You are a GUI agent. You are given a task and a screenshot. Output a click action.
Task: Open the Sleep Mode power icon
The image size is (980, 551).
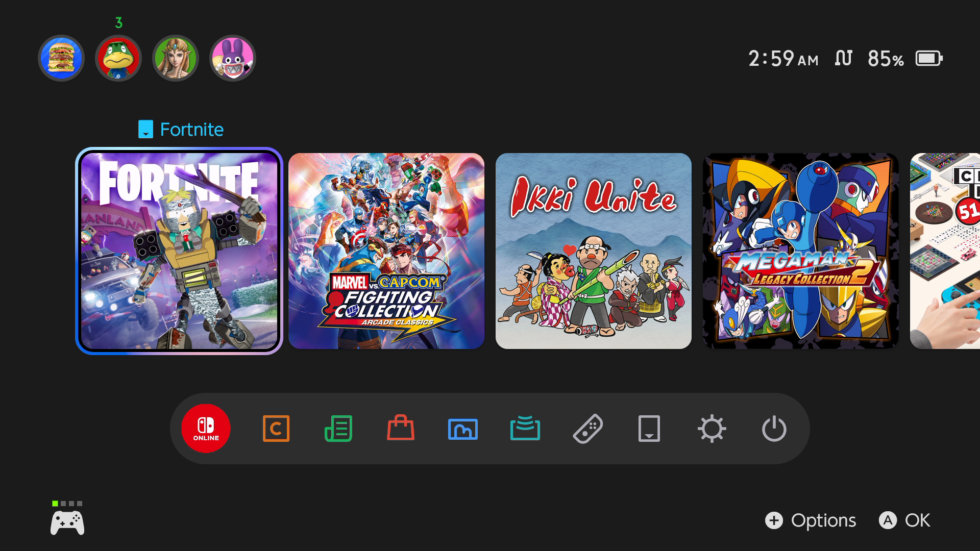click(x=774, y=429)
